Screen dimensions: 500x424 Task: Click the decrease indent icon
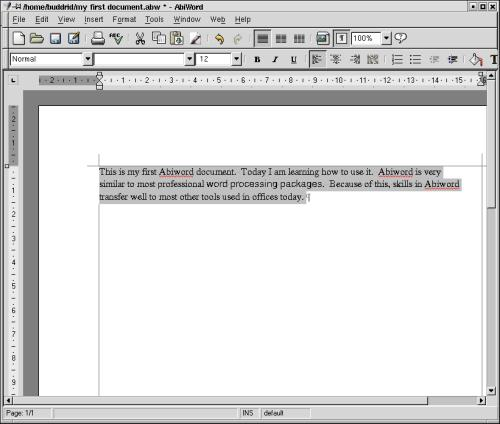coord(434,59)
